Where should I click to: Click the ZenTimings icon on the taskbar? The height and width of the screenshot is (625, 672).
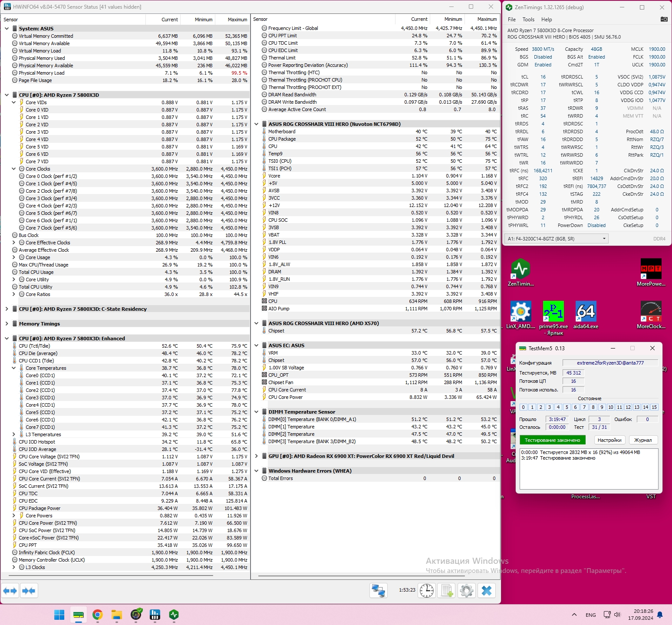pyautogui.click(x=174, y=615)
